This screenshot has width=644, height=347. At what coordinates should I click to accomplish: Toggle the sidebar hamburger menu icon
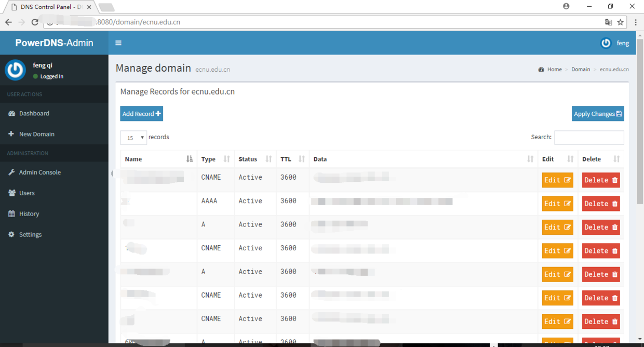click(x=118, y=43)
